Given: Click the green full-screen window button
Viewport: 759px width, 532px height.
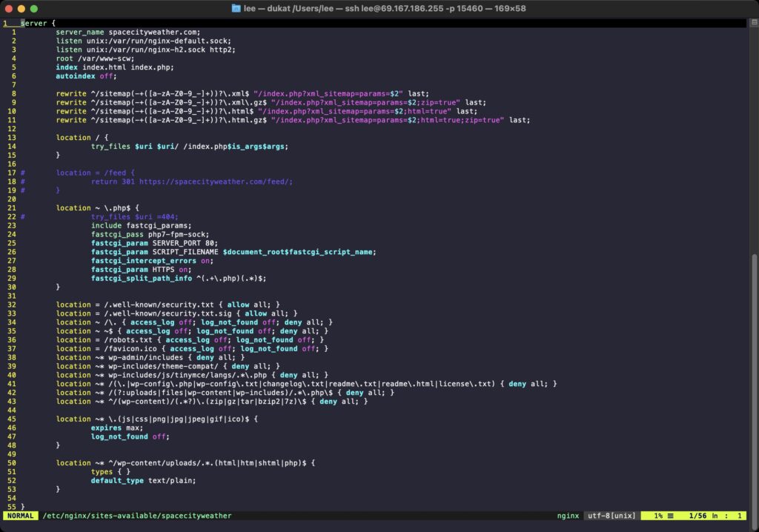Looking at the screenshot, I should click(x=35, y=8).
